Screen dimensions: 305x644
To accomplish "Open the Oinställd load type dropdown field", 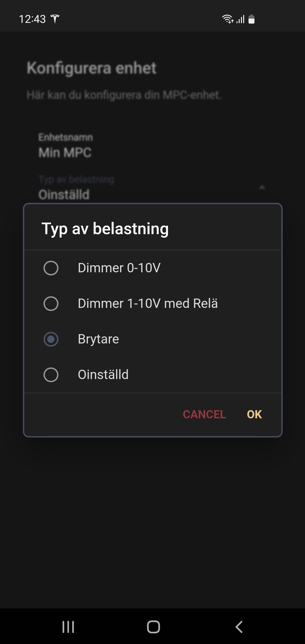I will [152, 187].
